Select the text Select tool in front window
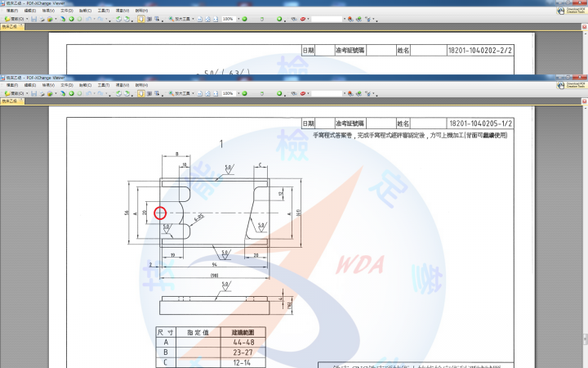Viewport: 588px width, 368px height. point(157,93)
